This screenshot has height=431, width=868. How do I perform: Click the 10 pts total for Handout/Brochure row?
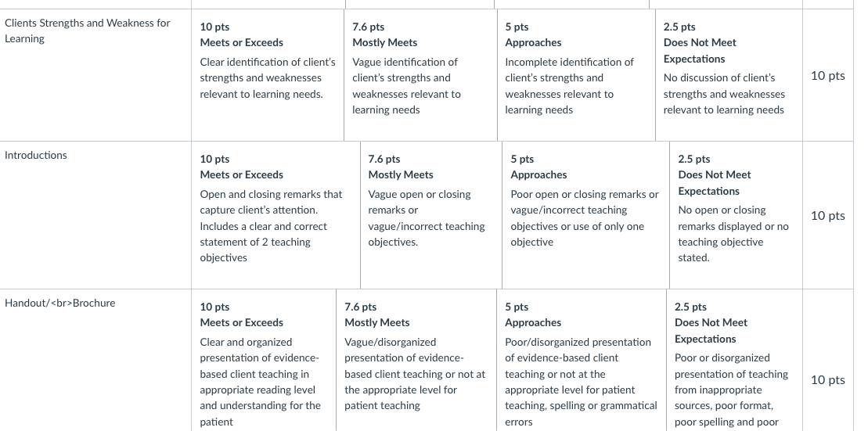click(x=827, y=380)
